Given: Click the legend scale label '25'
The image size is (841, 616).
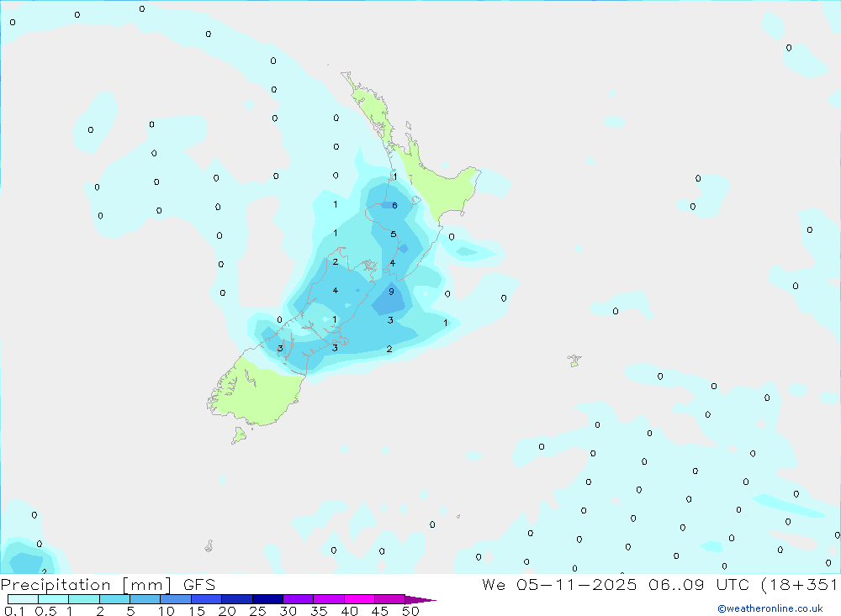Looking at the screenshot, I should (257, 611).
